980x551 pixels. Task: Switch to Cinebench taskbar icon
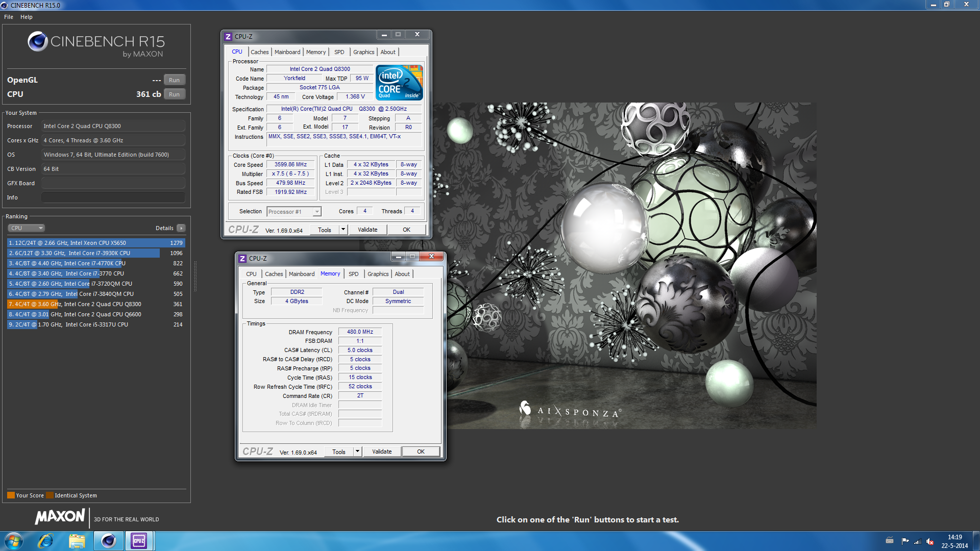108,541
